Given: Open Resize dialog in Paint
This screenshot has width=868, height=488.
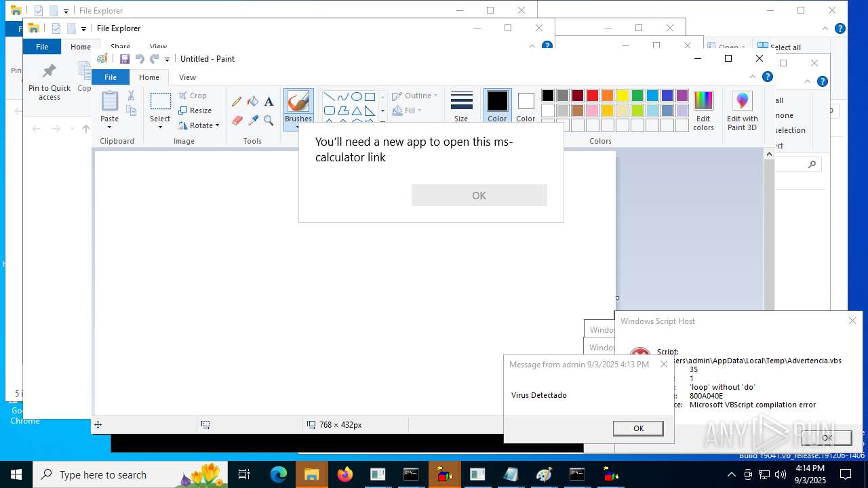Looking at the screenshot, I should tap(195, 110).
